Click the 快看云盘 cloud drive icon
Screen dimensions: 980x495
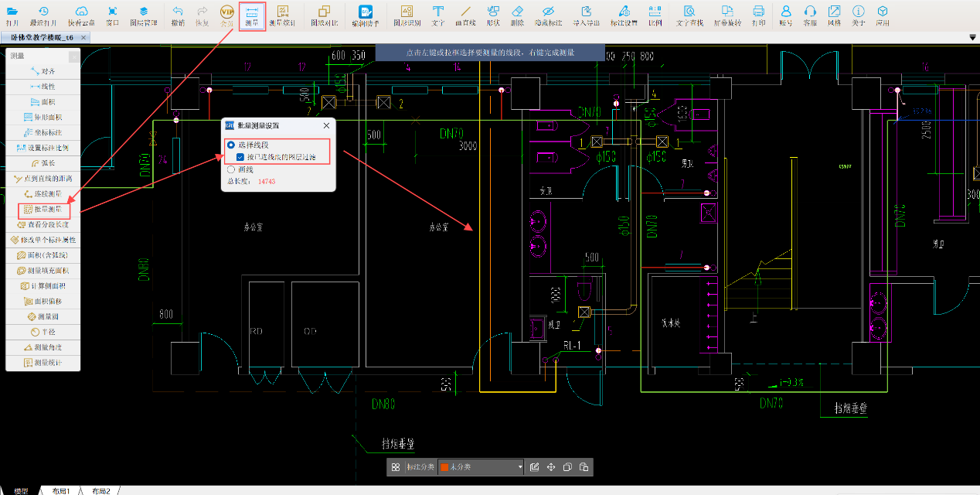tap(81, 15)
